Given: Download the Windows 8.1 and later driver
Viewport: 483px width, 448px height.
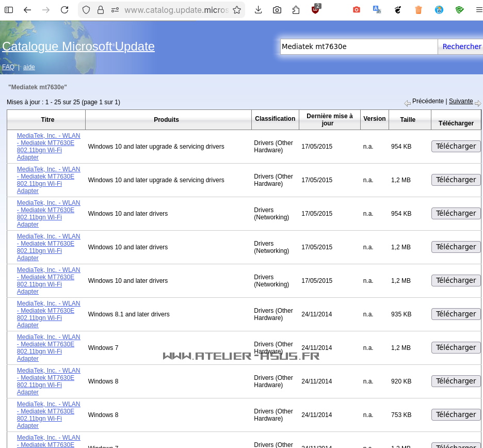Looking at the screenshot, I should tap(456, 314).
